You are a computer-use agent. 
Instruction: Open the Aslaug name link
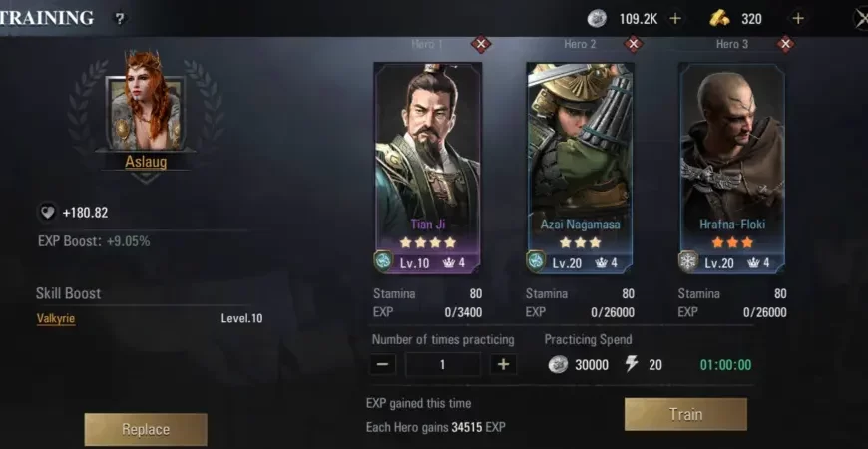pos(146,162)
